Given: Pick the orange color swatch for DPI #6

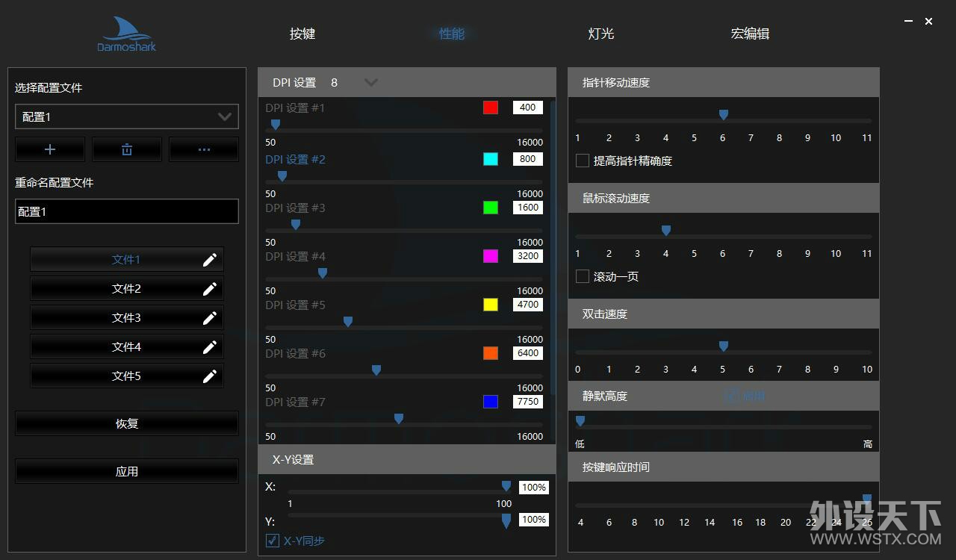Looking at the screenshot, I should 491,353.
